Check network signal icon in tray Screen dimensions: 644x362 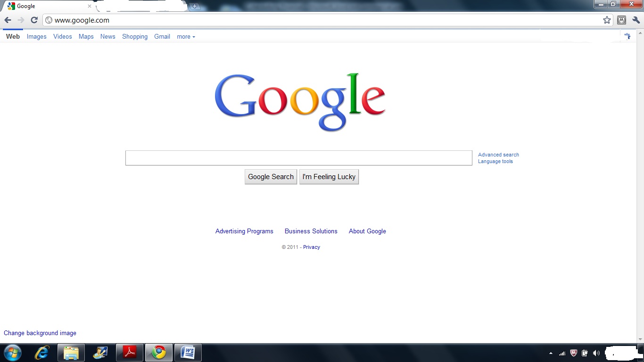[562, 353]
